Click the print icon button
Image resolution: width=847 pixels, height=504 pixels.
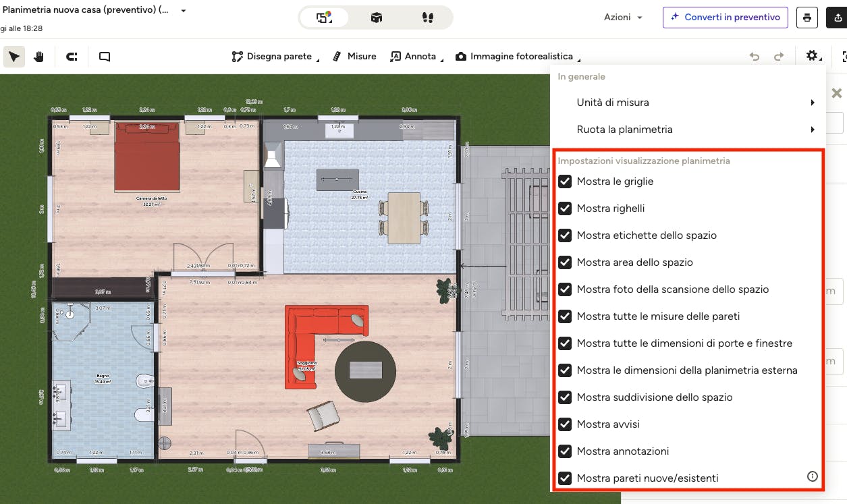[807, 18]
